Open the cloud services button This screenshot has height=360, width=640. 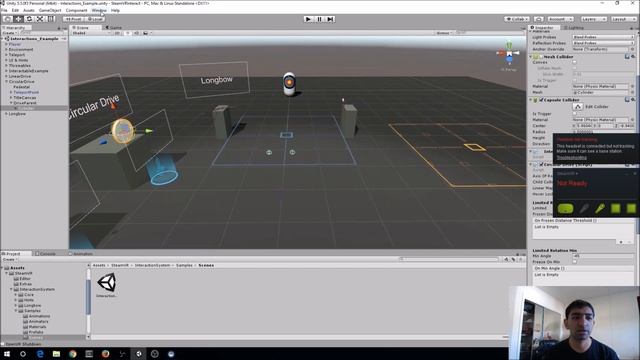[x=539, y=19]
